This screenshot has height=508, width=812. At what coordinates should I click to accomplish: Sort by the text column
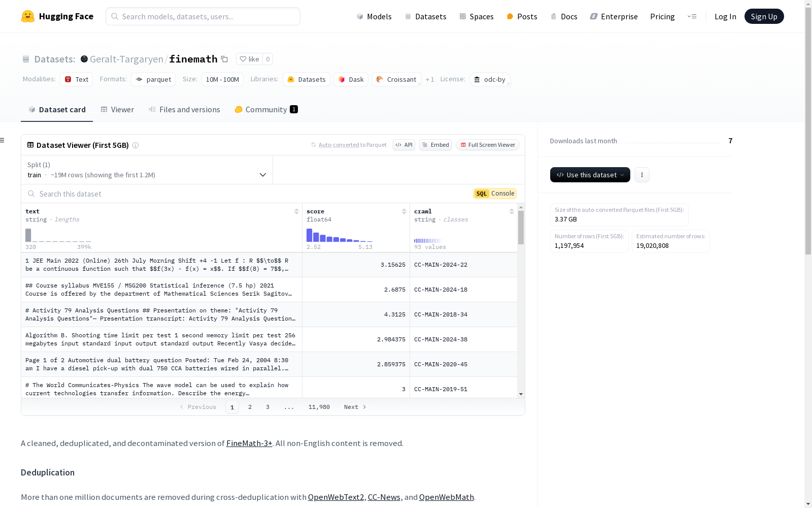[x=296, y=211]
